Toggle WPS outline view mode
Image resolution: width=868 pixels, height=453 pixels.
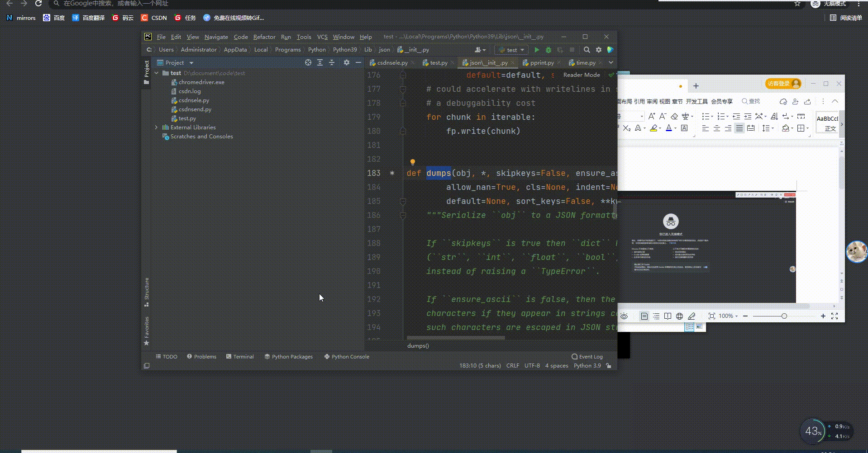(656, 316)
